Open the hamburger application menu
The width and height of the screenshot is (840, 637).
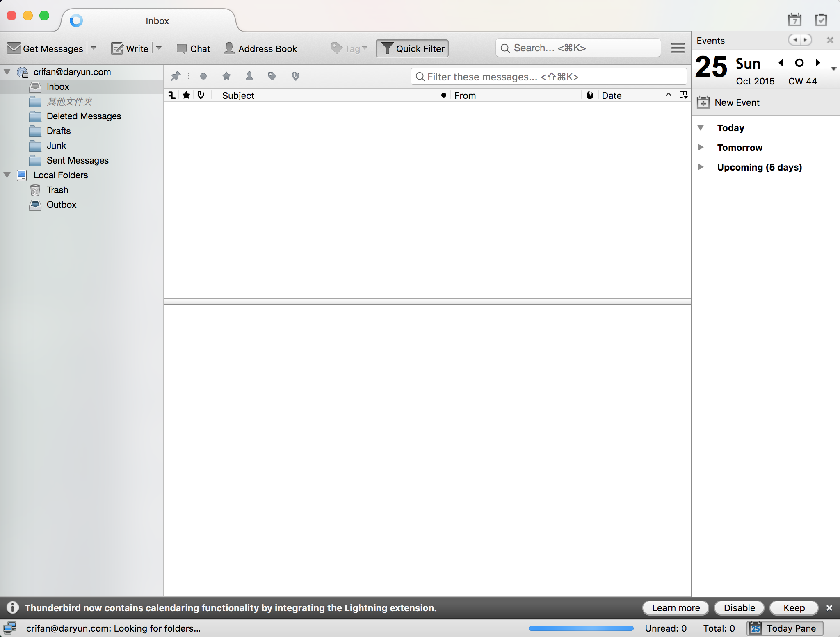tap(678, 48)
